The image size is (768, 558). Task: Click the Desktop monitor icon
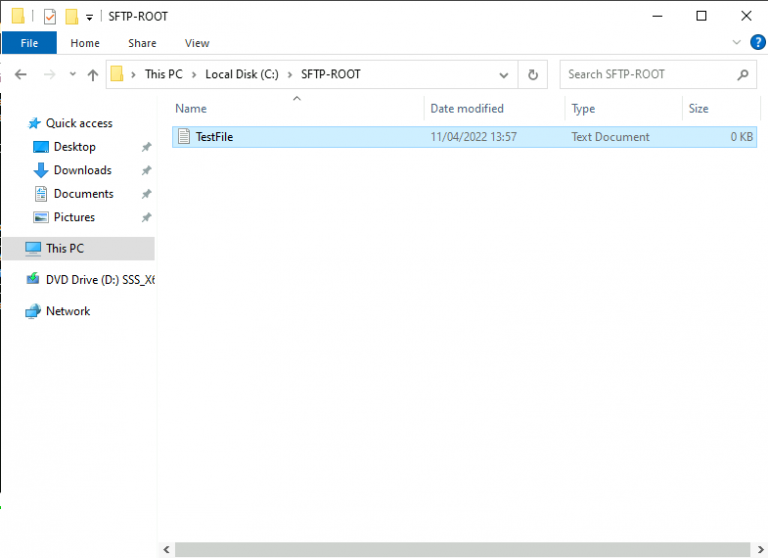[x=41, y=146]
